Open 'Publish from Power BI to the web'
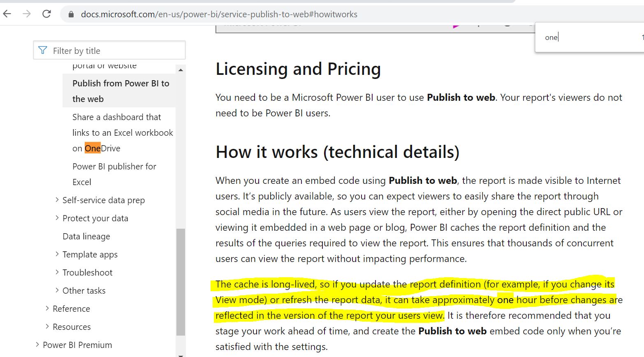Image resolution: width=644 pixels, height=357 pixels. click(121, 91)
